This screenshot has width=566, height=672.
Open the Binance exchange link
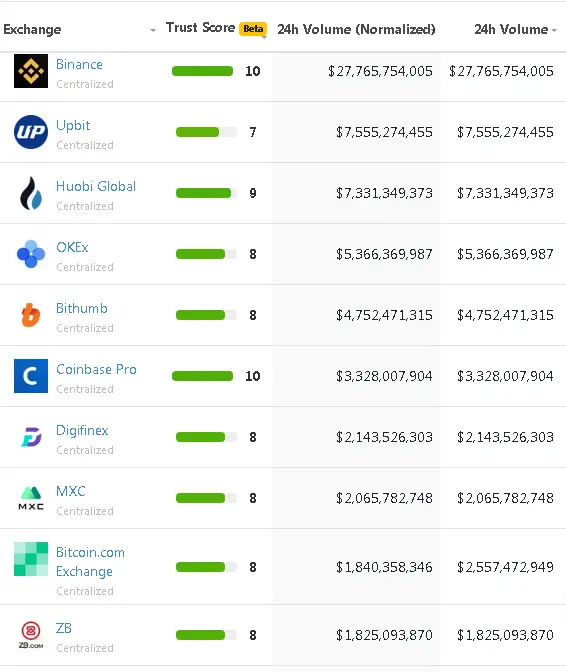click(79, 64)
